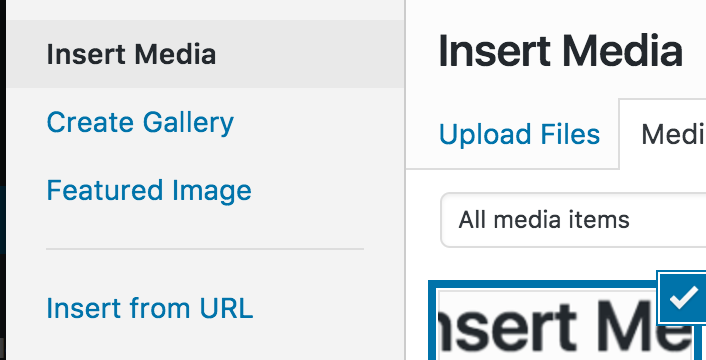Click the sidebar divider above Insert from URL

pos(205,248)
